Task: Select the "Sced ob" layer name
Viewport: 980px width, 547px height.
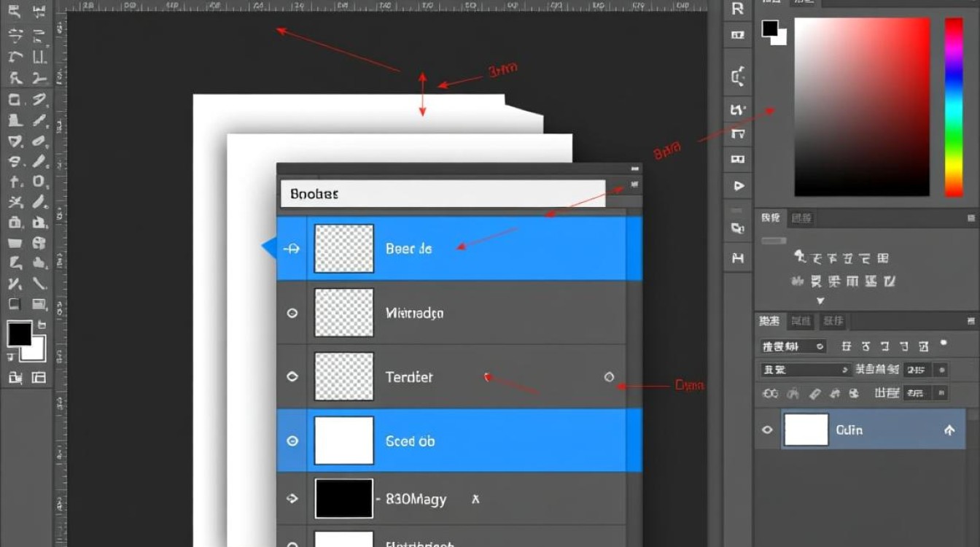Action: [x=411, y=441]
